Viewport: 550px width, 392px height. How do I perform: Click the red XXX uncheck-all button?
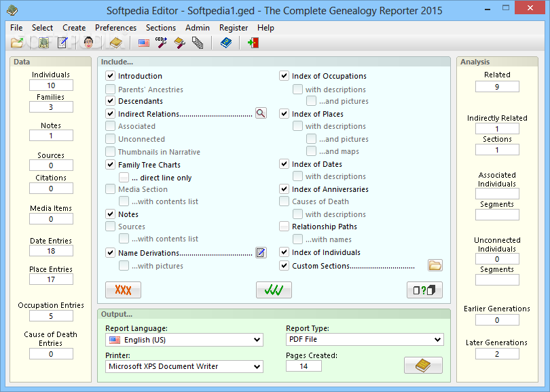point(123,290)
